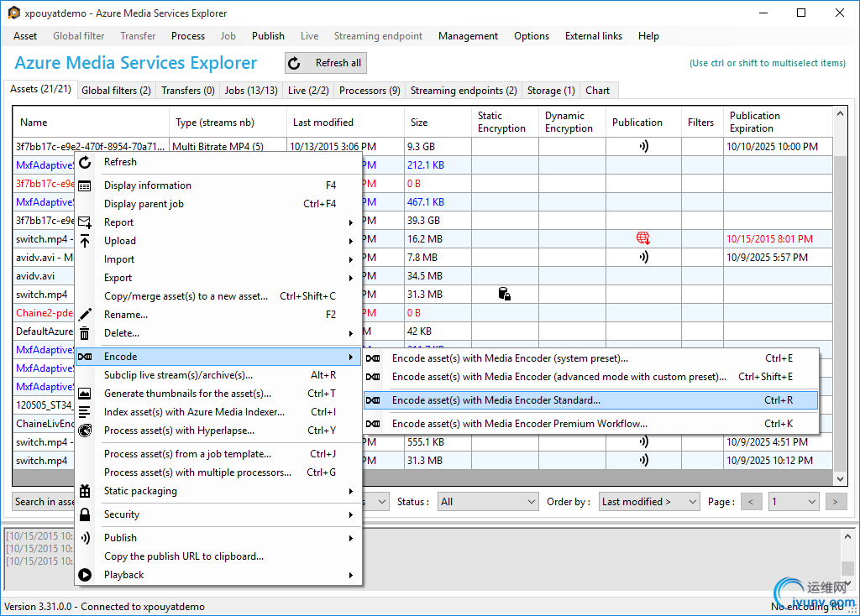Select Encode asset(s) with Media Encoder Standard

(590, 400)
